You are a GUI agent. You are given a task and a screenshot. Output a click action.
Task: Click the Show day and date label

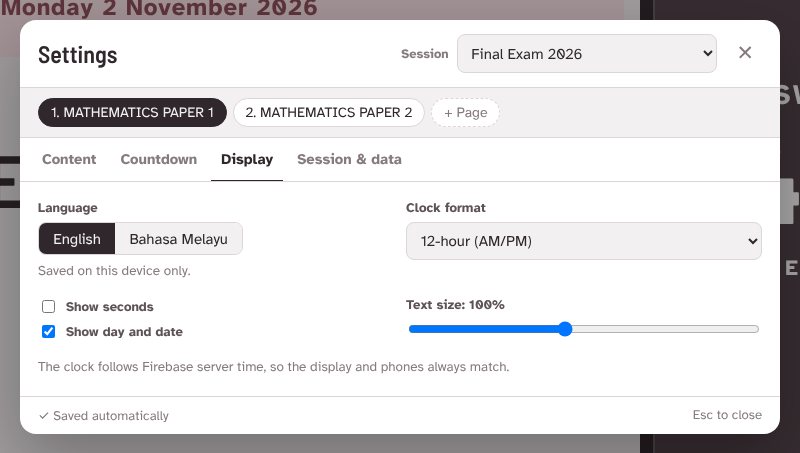point(124,332)
